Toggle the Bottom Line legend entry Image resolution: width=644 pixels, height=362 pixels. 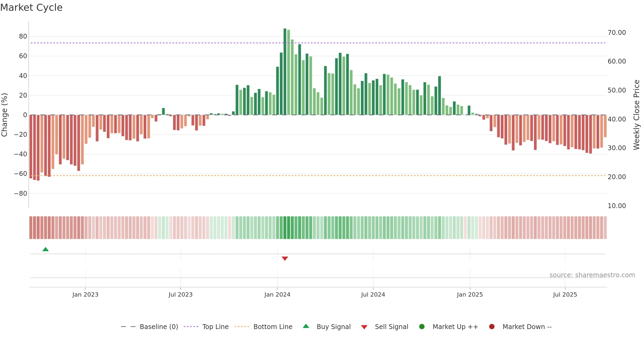pyautogui.click(x=264, y=327)
